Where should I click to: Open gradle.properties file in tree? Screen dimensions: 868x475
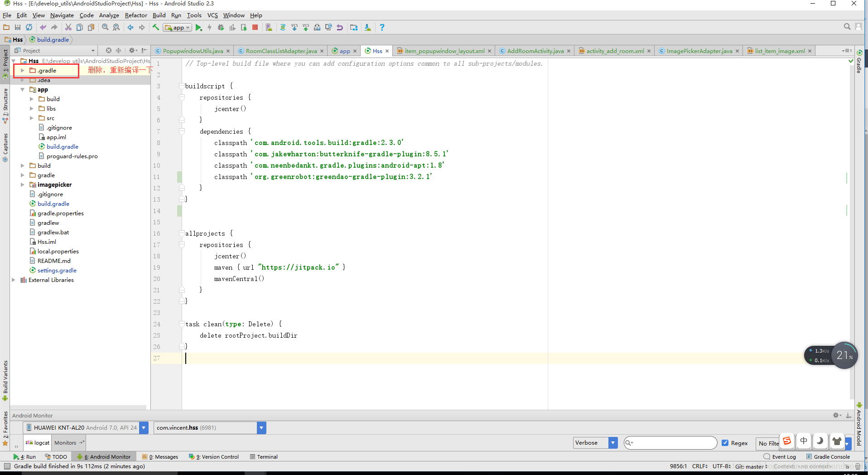(x=61, y=213)
